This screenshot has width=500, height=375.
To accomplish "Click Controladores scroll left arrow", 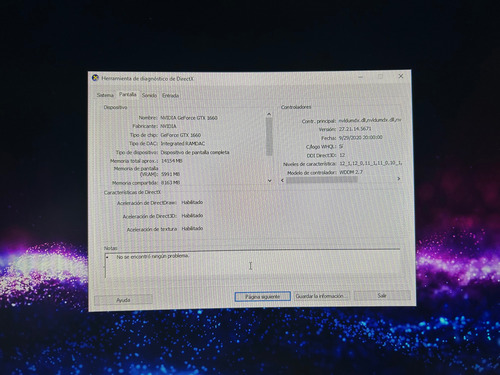I will (282, 180).
